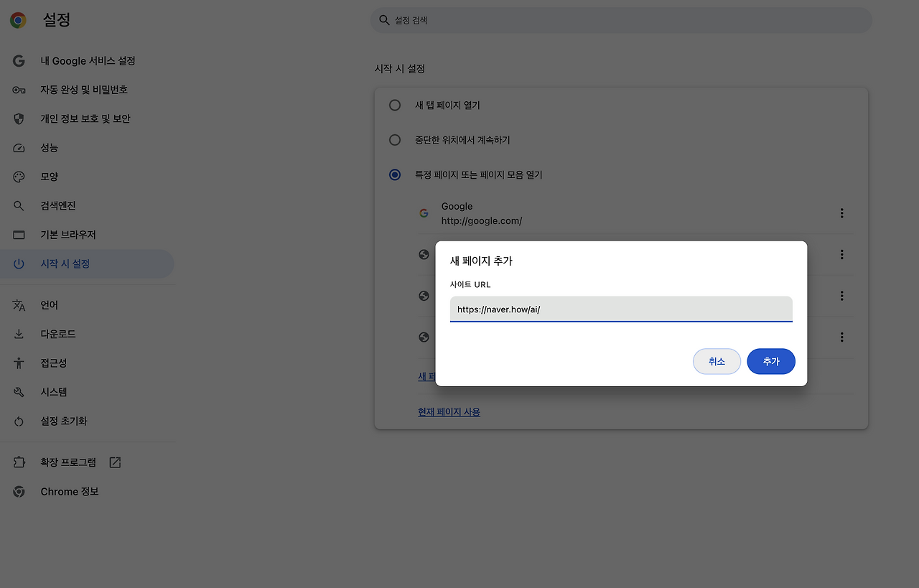Select 중단한 위치에서 계속하기 radio button
Viewport: 919px width, 588px height.
point(395,140)
